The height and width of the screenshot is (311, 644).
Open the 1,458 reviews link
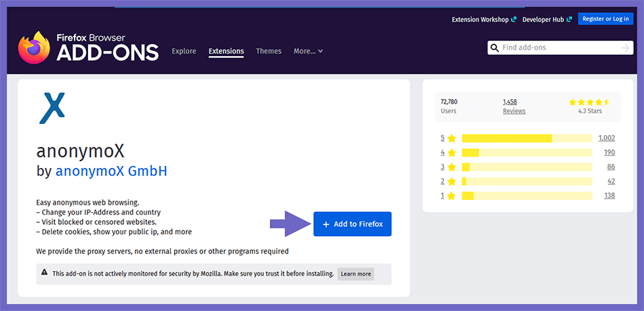tap(510, 102)
